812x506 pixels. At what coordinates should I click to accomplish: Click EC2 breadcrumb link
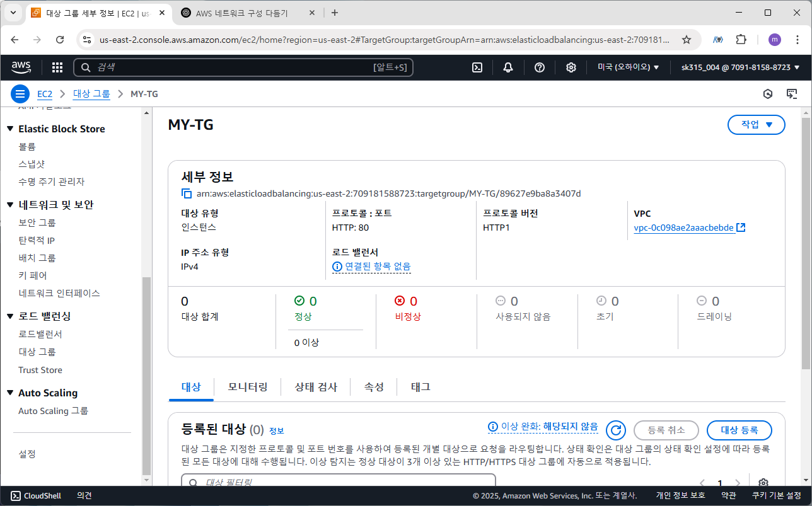[45, 94]
